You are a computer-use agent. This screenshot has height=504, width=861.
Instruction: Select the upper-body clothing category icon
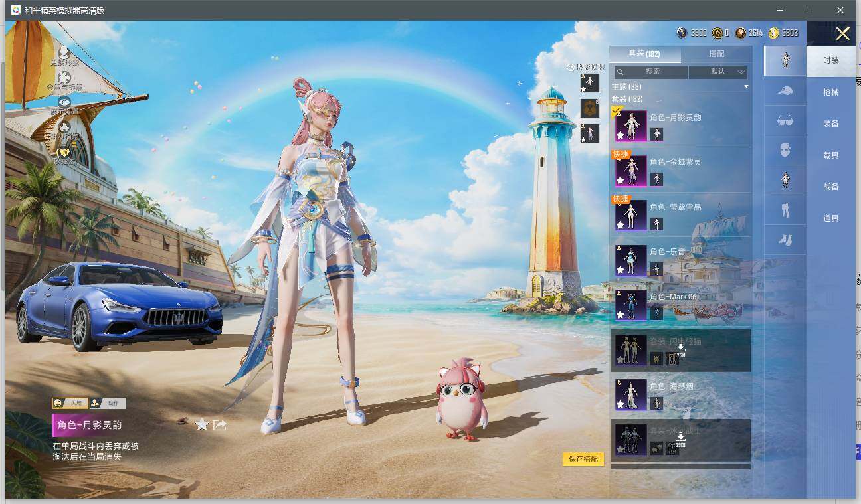pos(785,180)
